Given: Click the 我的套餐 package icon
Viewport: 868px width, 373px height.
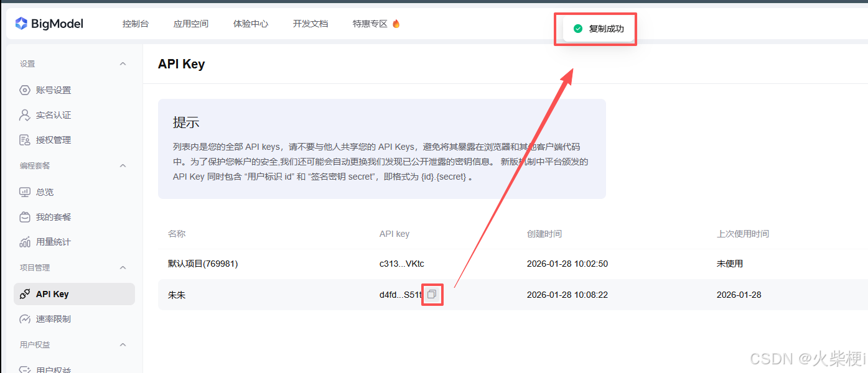Looking at the screenshot, I should 25,217.
